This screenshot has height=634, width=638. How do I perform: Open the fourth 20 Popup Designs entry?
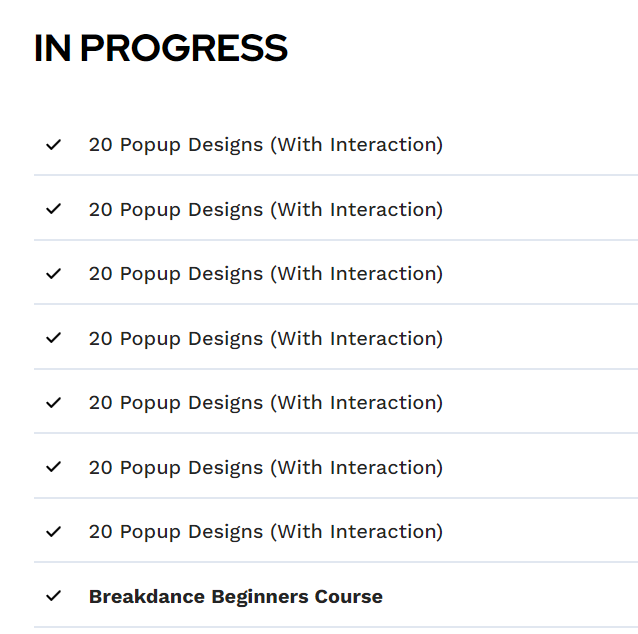(x=265, y=338)
